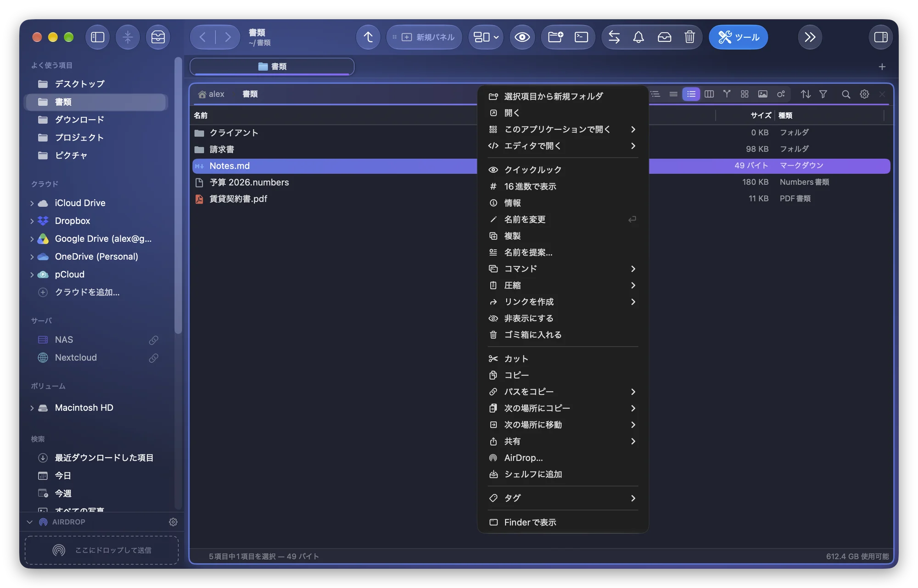Viewport: 918px width, 588px height.
Task: Choose 名前を変更 from context menu
Action: pos(563,219)
